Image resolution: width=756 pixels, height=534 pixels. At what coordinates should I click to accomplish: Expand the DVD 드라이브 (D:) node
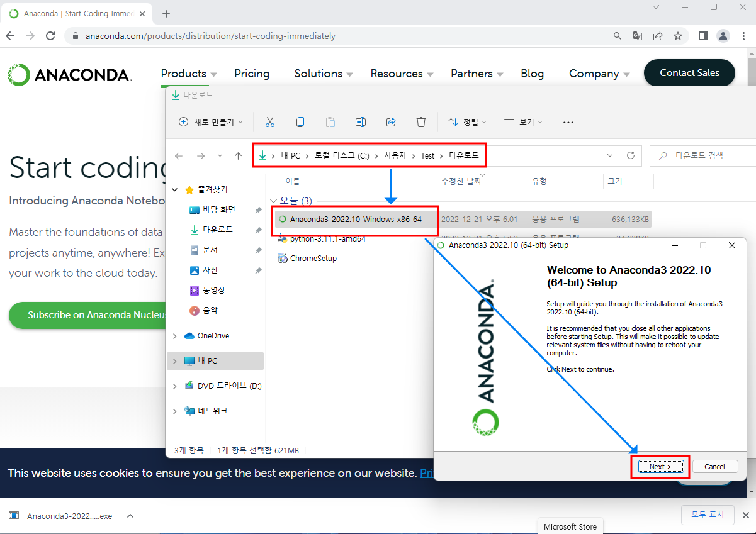pyautogui.click(x=175, y=386)
